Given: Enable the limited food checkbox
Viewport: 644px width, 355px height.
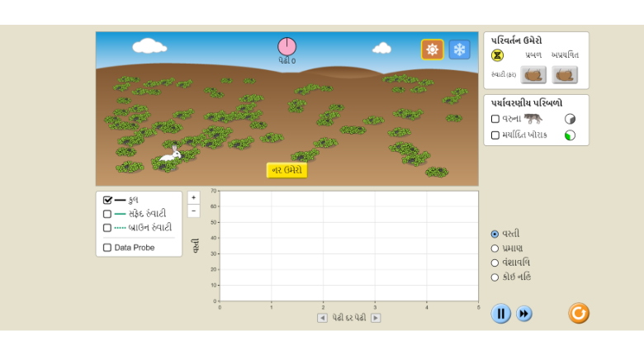Looking at the screenshot, I should [x=495, y=135].
